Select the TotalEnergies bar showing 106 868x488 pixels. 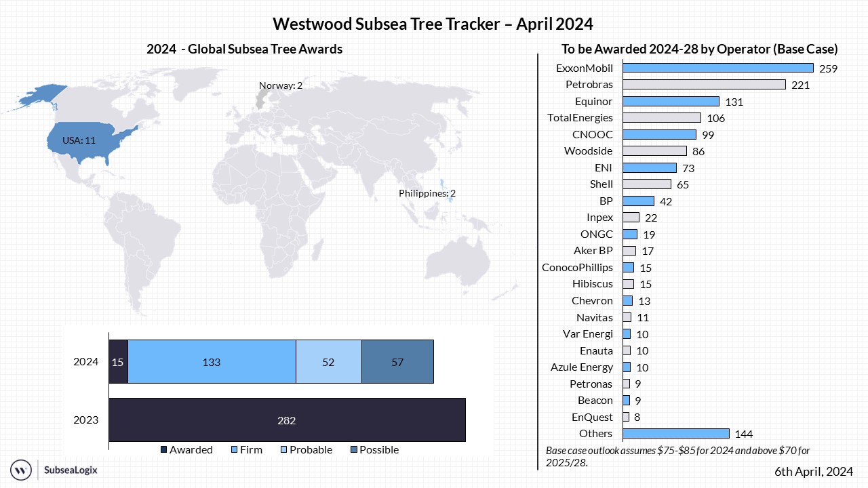661,118
